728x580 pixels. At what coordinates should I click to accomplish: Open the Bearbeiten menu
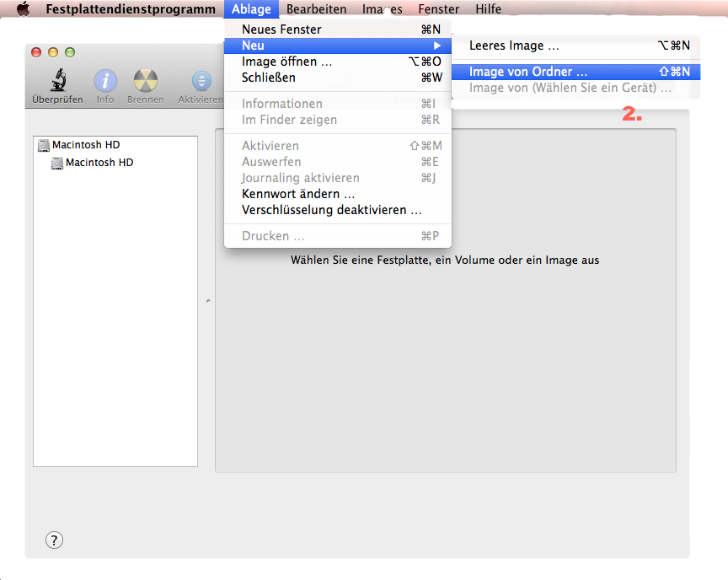pos(316,8)
